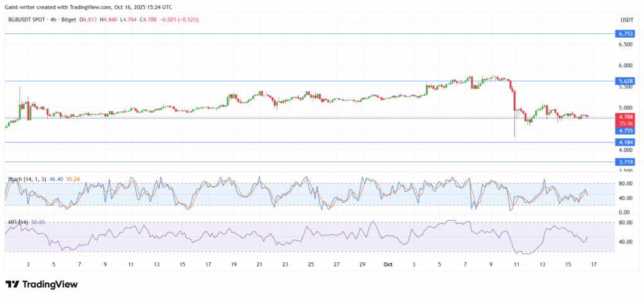
Task: Open the USDT currency selector button
Action: click(x=627, y=19)
